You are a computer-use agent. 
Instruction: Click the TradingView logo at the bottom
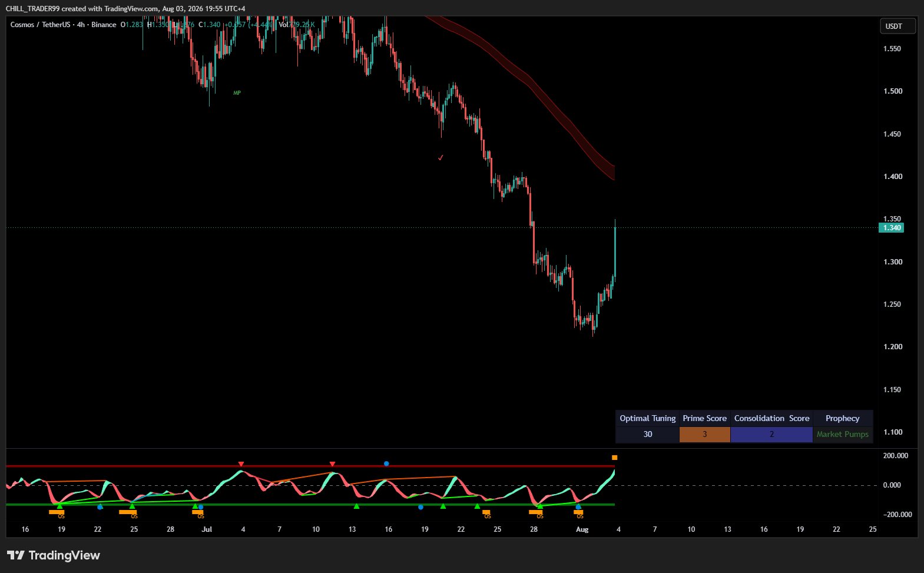point(54,555)
